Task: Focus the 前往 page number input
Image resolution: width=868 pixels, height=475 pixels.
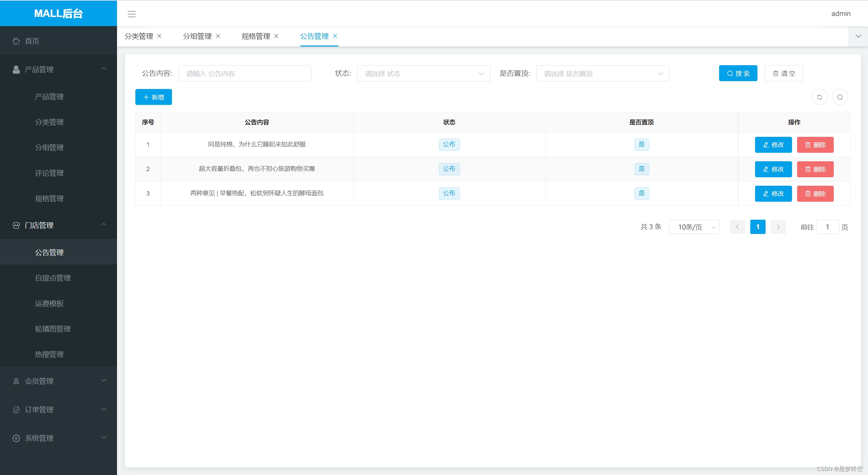Action: click(x=828, y=227)
